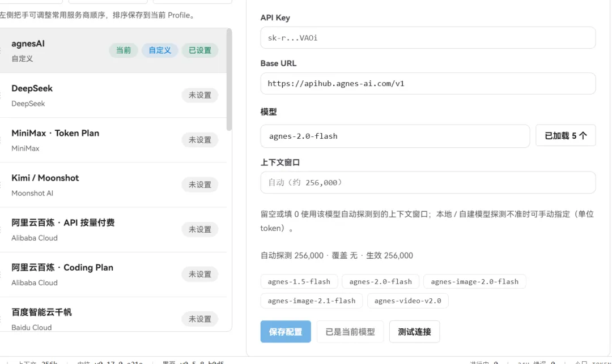
Task: Focus the API Key input field
Action: click(428, 38)
